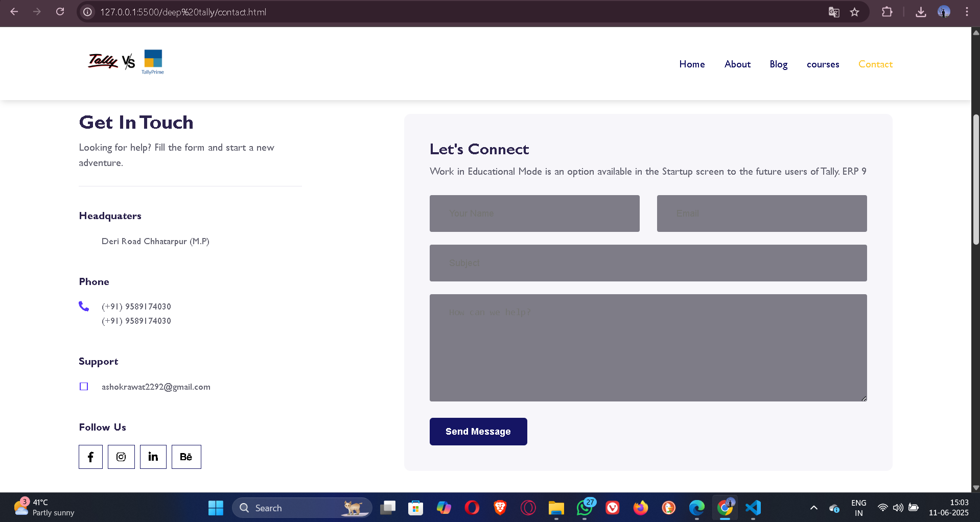
Task: Open Google Translate icon in the address bar
Action: point(834,12)
